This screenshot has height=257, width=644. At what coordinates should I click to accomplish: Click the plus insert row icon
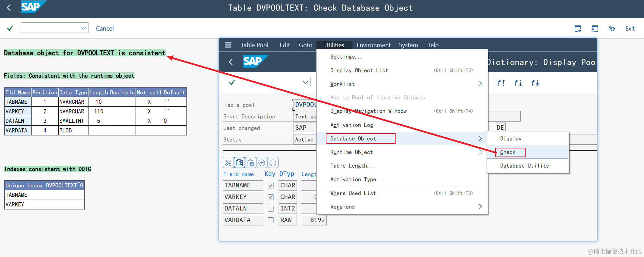[x=262, y=163]
